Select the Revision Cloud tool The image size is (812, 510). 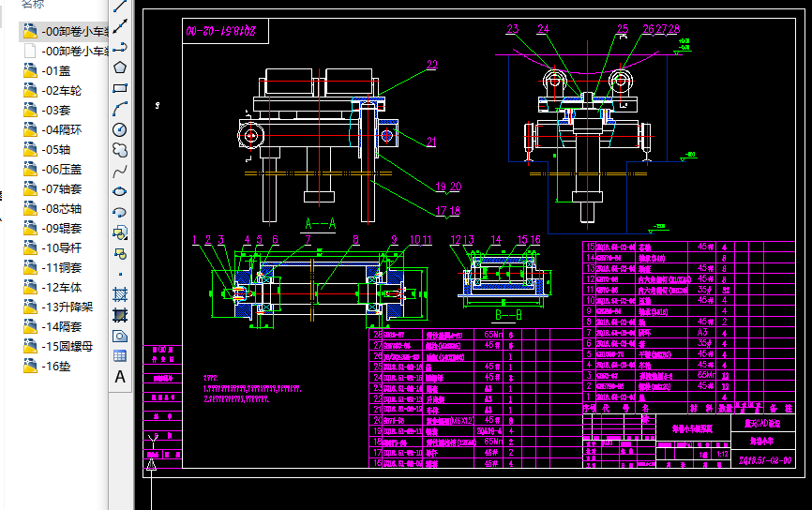click(120, 150)
